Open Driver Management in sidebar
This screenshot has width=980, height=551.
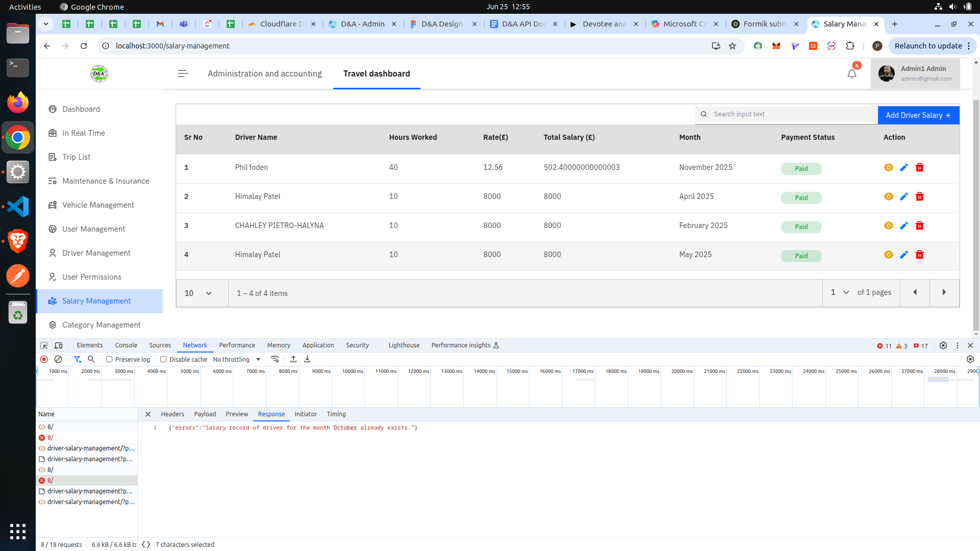click(x=96, y=253)
